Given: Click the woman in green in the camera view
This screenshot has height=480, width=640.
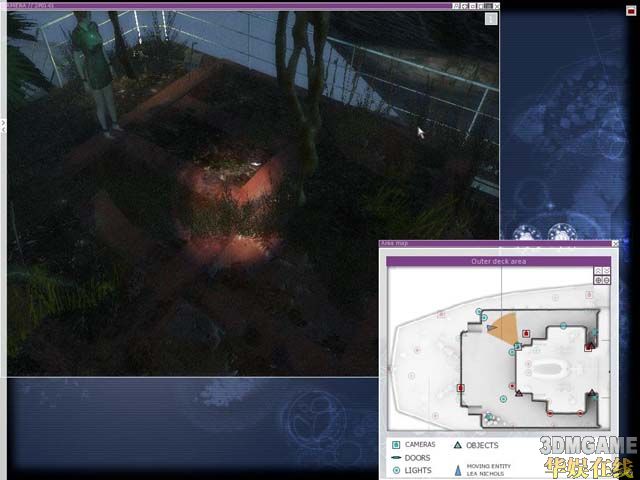Looking at the screenshot, I should [x=95, y=73].
